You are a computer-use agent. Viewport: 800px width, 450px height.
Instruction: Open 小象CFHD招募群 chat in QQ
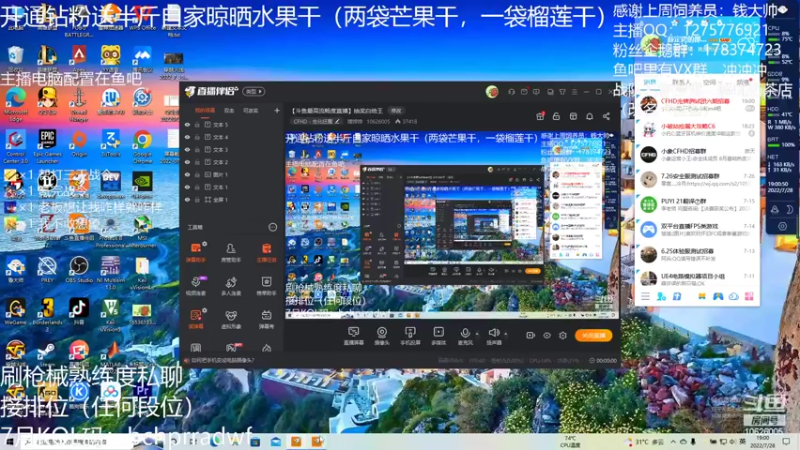(x=696, y=155)
